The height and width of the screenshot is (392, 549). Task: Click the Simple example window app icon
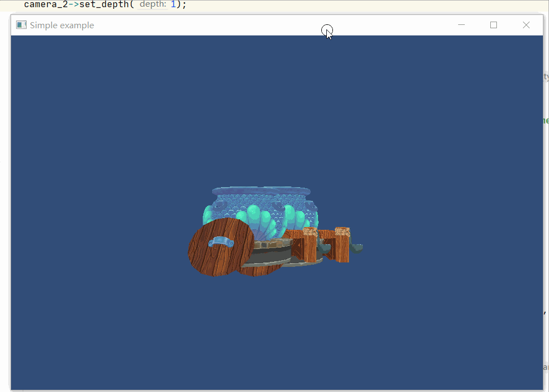22,25
